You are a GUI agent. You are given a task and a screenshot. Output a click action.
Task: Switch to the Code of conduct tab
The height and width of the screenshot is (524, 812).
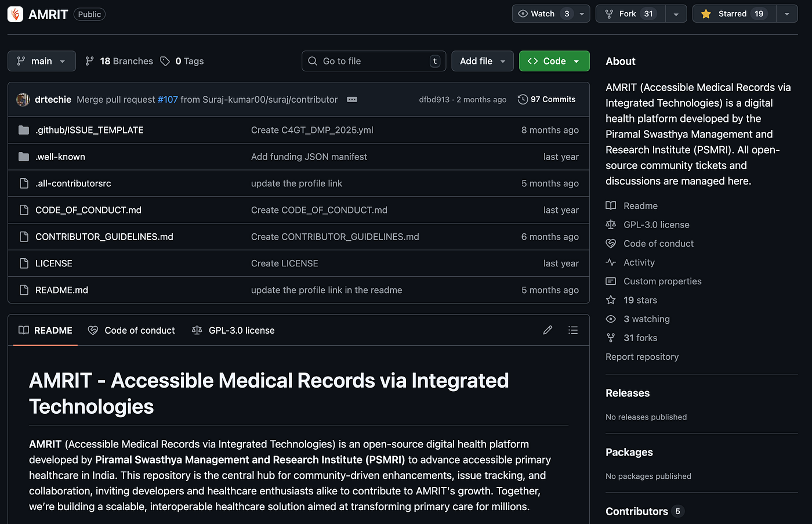tap(131, 330)
